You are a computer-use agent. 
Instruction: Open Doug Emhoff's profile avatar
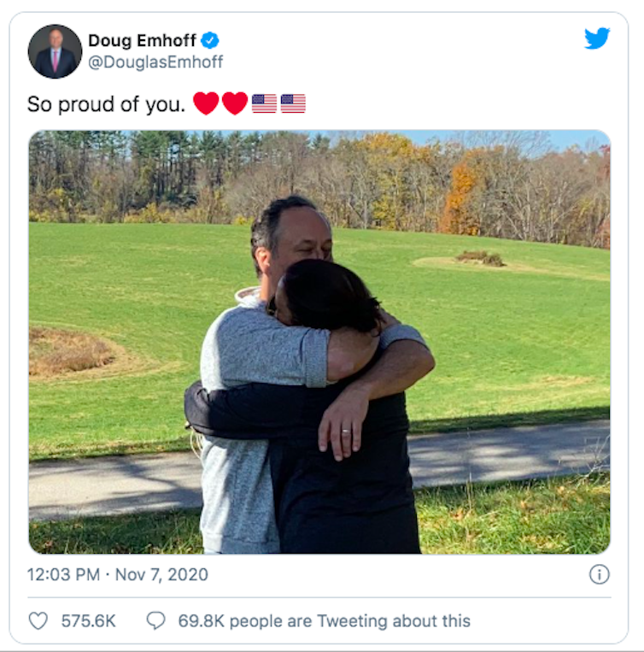pos(55,51)
